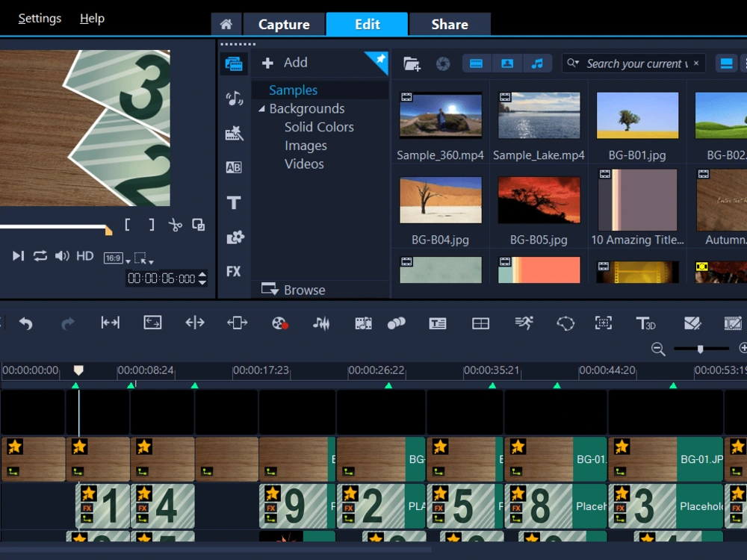This screenshot has width=747, height=560.
Task: Open the Help menu
Action: (92, 18)
